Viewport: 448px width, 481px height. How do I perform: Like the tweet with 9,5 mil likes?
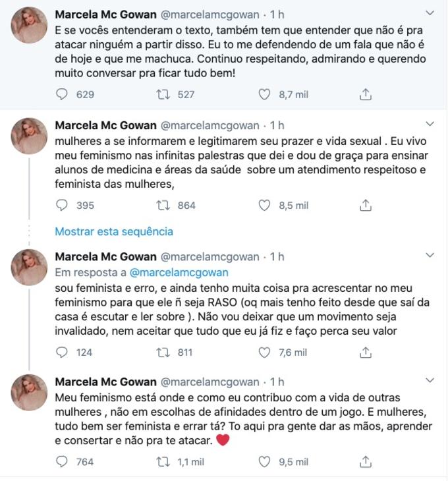264,461
